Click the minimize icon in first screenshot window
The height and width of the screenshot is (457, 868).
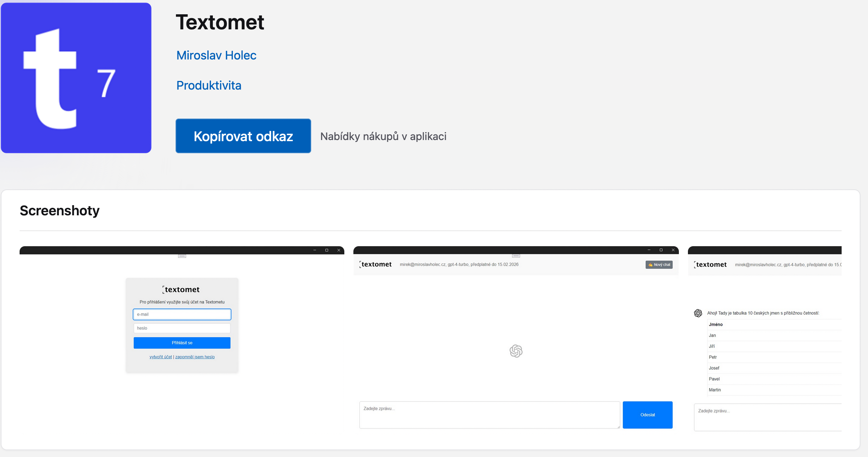coord(315,250)
